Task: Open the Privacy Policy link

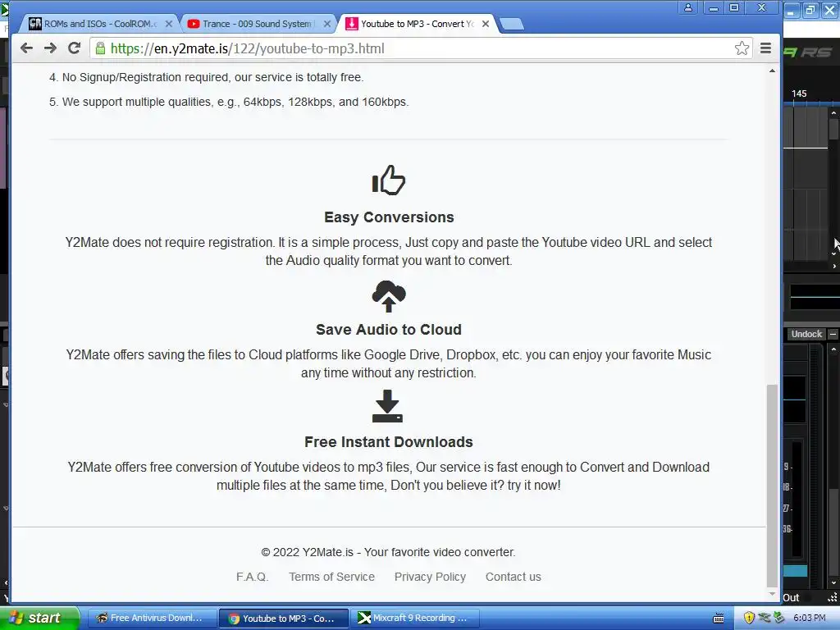Action: click(430, 577)
